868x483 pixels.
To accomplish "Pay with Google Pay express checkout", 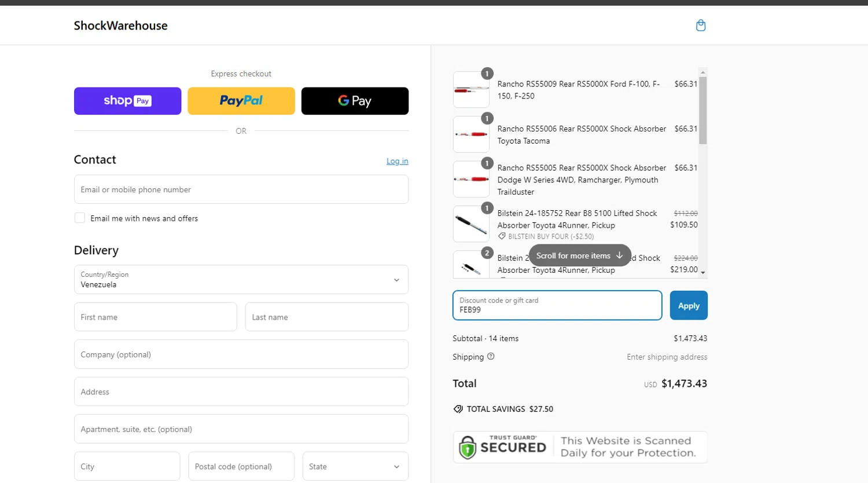I will (355, 101).
